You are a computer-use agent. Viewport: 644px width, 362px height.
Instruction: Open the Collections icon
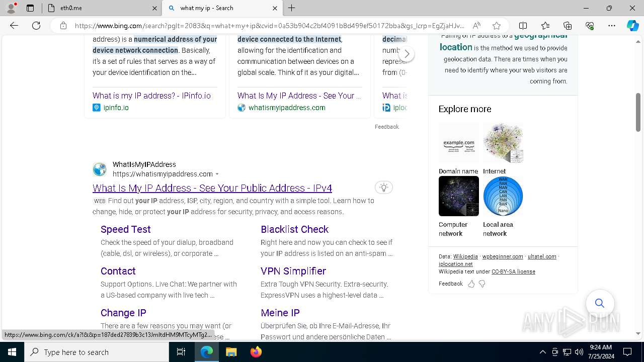(568, 26)
